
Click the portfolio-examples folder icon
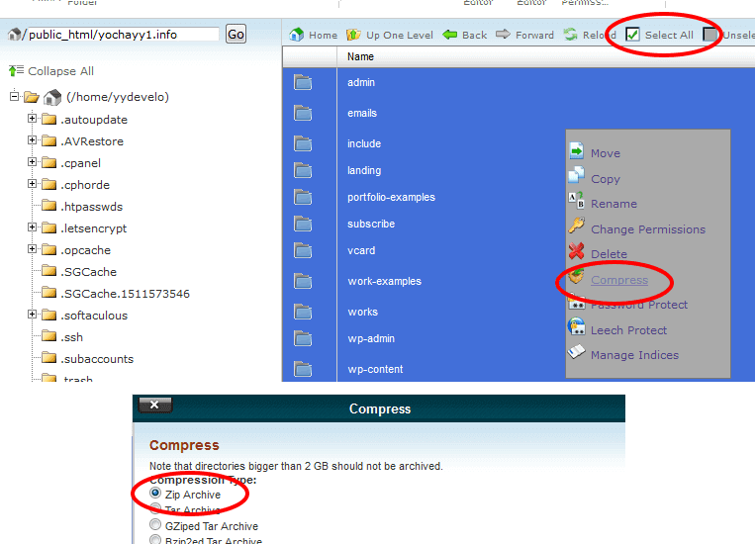coord(303,197)
